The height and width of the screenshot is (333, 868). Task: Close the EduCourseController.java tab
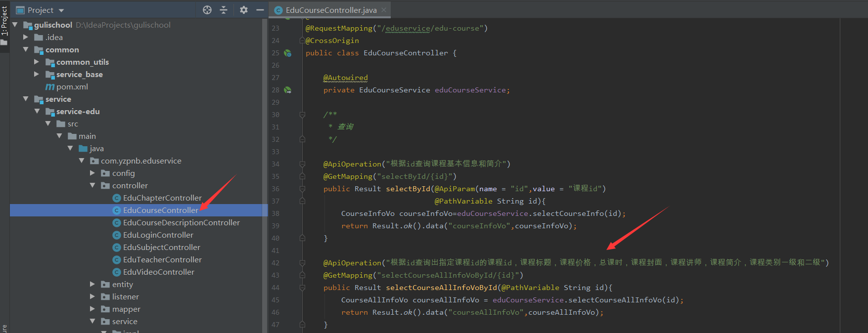384,10
